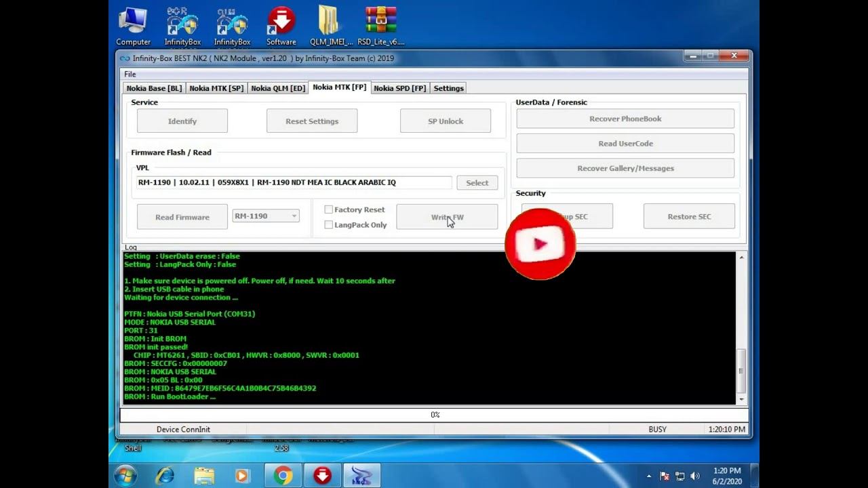Click log scrollbar down arrow

(x=741, y=400)
